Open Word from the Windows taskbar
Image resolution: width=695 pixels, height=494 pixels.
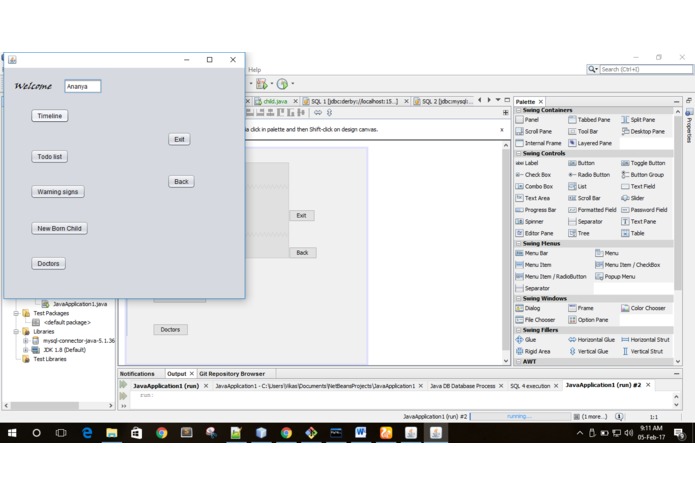coord(360,433)
